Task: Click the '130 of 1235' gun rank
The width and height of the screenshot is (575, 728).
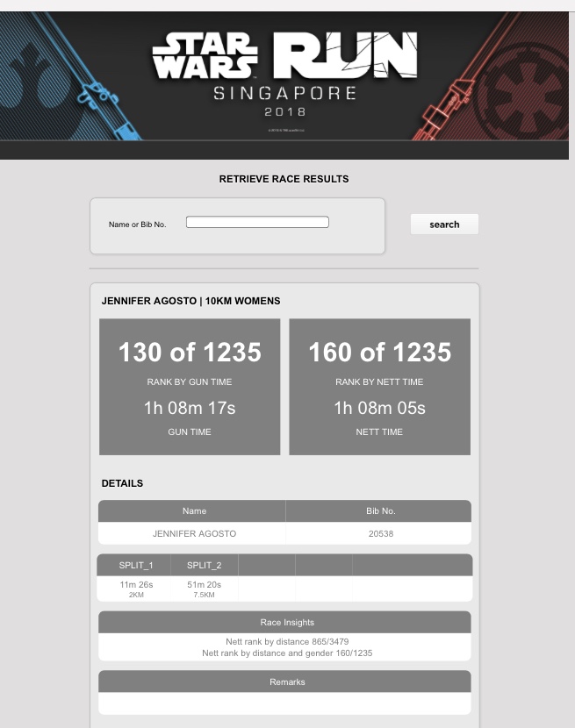Action: click(x=190, y=352)
